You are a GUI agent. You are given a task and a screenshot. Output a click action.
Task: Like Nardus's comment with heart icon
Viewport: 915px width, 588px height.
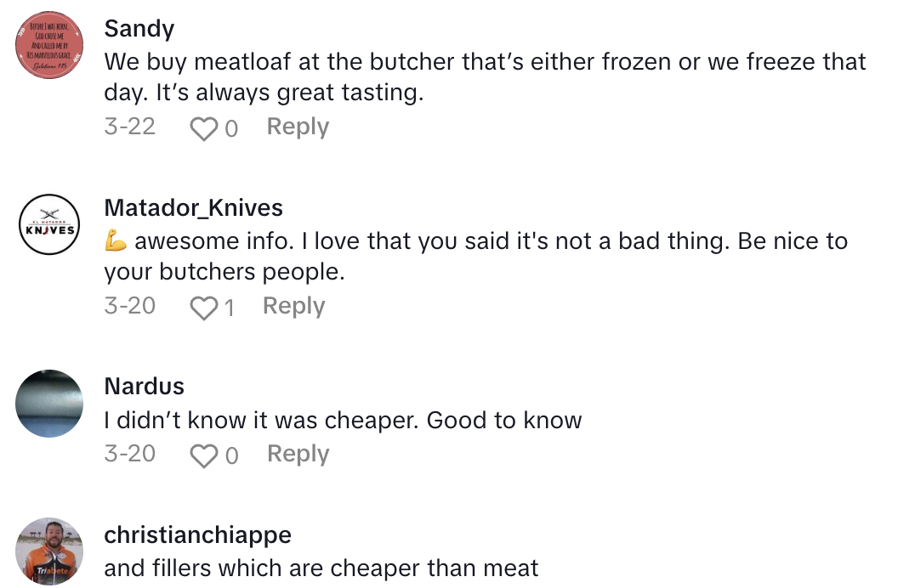pyautogui.click(x=204, y=456)
